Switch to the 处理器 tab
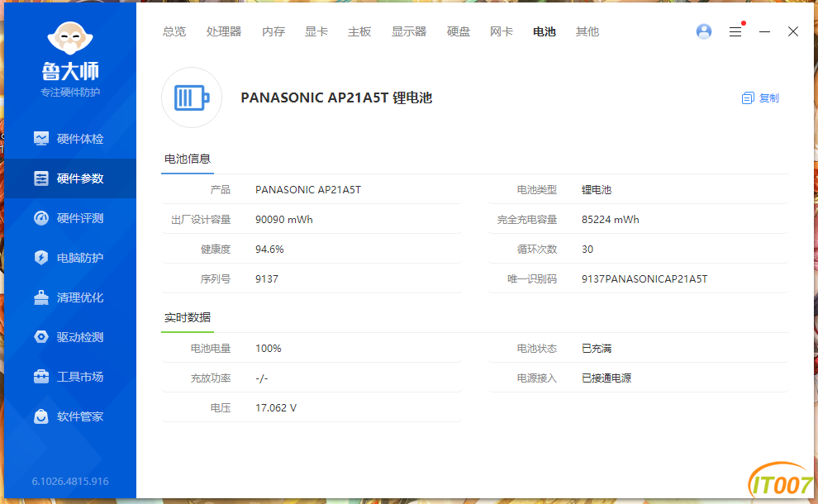 (x=224, y=32)
